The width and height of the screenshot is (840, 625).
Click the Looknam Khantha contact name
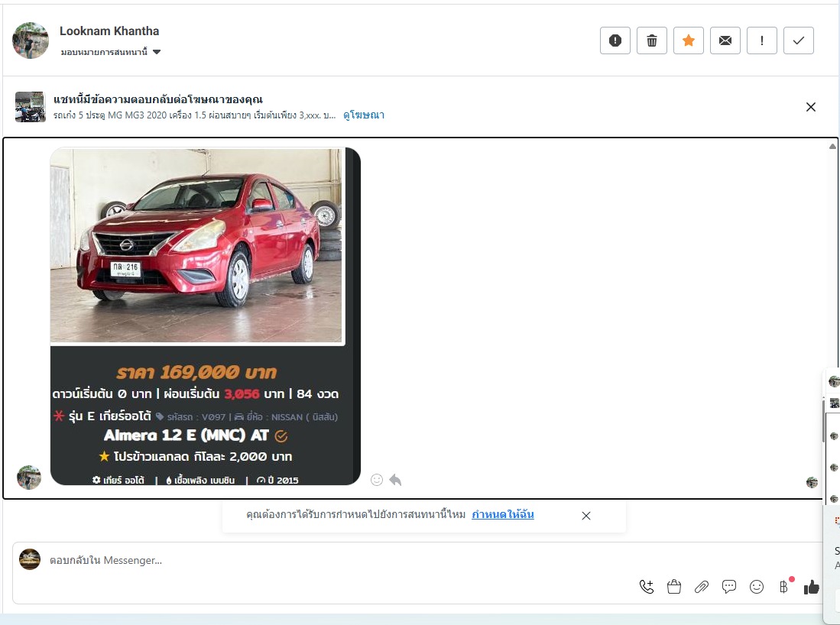point(109,31)
